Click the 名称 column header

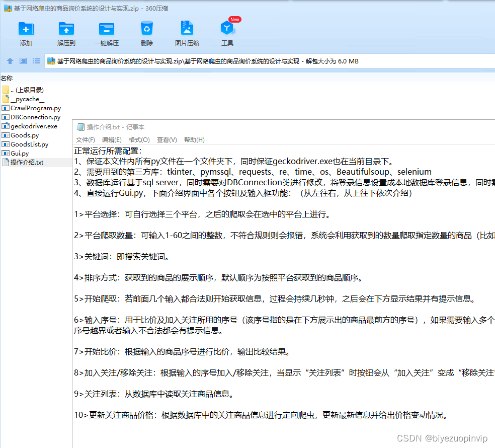pos(7,78)
